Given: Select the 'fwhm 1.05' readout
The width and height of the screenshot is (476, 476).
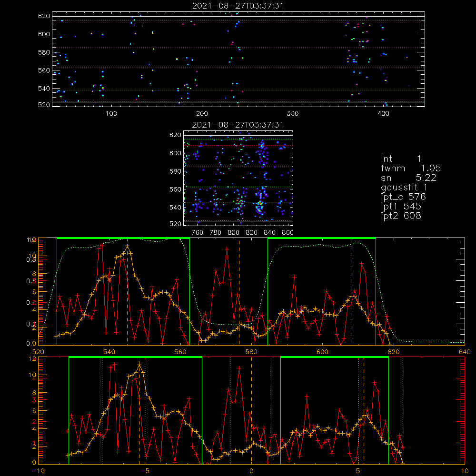Looking at the screenshot, I should coord(411,168).
